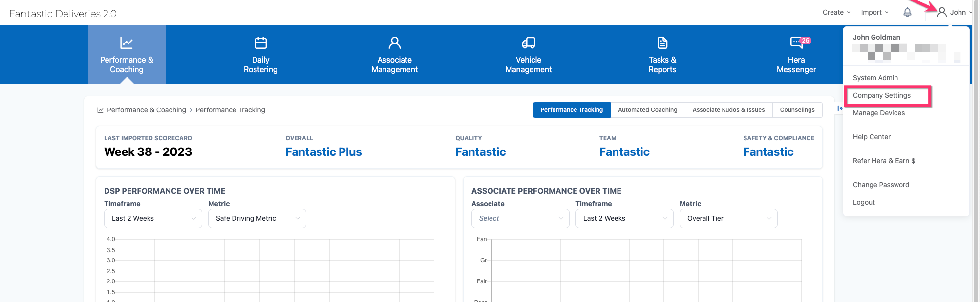Screen dimensions: 980x302
Task: Open Help Center from menu
Action: 872,137
